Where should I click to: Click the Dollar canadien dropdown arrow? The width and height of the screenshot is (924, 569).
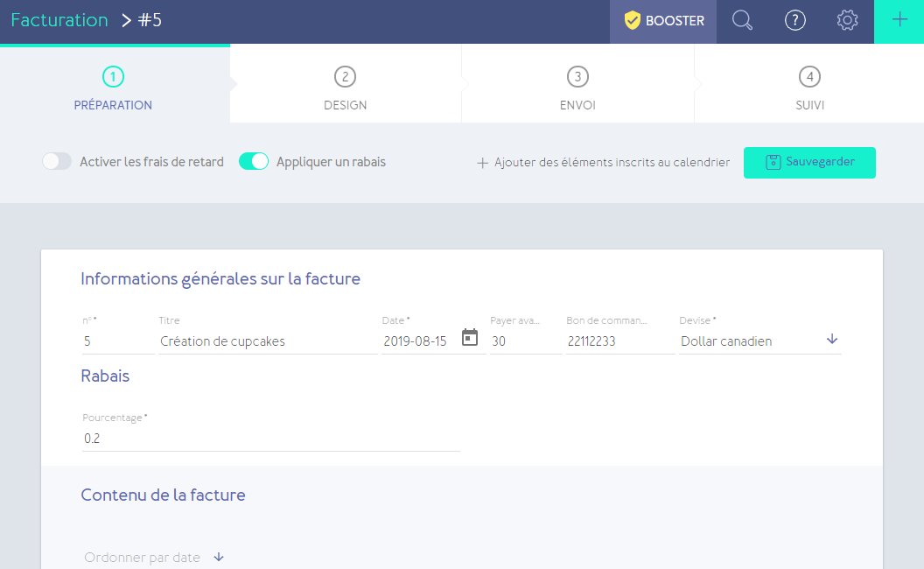coord(831,340)
